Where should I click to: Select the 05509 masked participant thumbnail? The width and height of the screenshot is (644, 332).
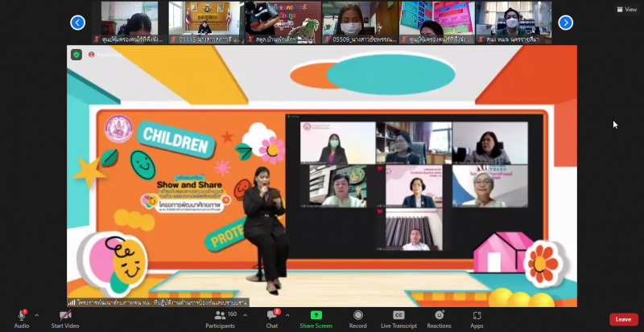click(x=360, y=23)
